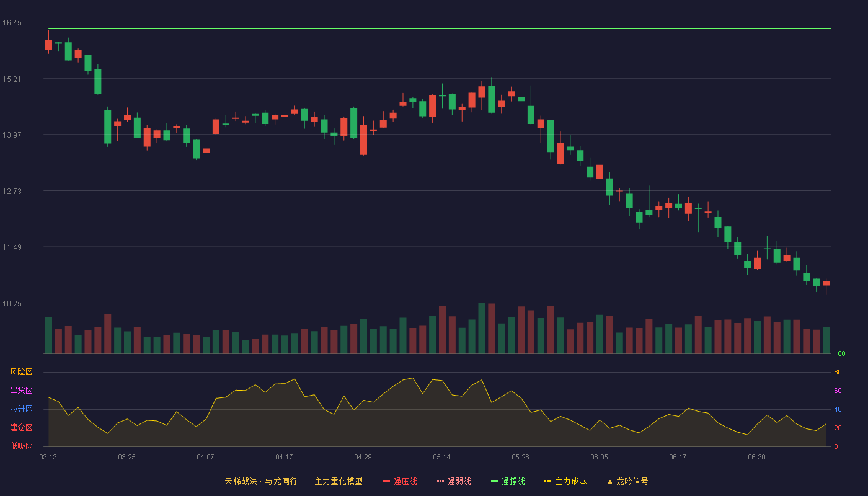Toggle the 龙吟信号 legend label
Image resolution: width=868 pixels, height=496 pixels.
pos(632,481)
